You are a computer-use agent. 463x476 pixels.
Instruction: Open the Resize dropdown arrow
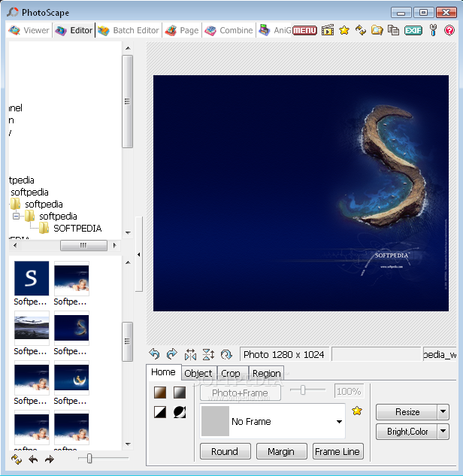[x=443, y=411]
